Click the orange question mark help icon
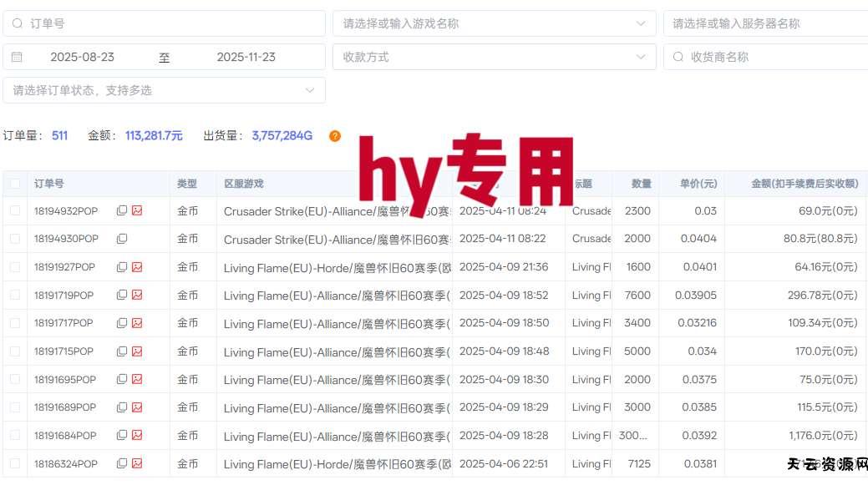The image size is (868, 485). 335,136
